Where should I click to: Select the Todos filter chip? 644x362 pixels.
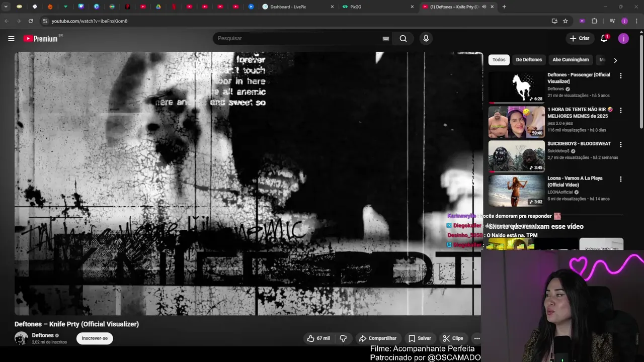499,60
